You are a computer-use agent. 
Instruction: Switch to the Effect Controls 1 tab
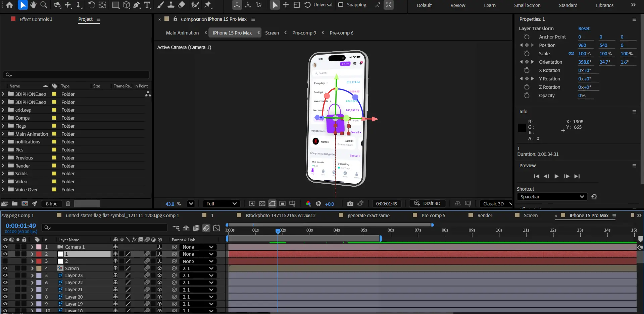pyautogui.click(x=36, y=19)
